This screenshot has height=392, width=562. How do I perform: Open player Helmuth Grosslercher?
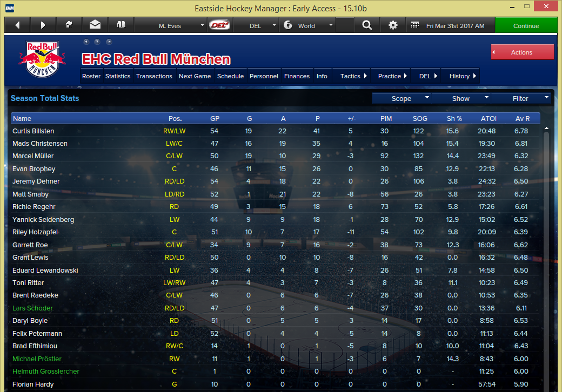[x=46, y=371]
